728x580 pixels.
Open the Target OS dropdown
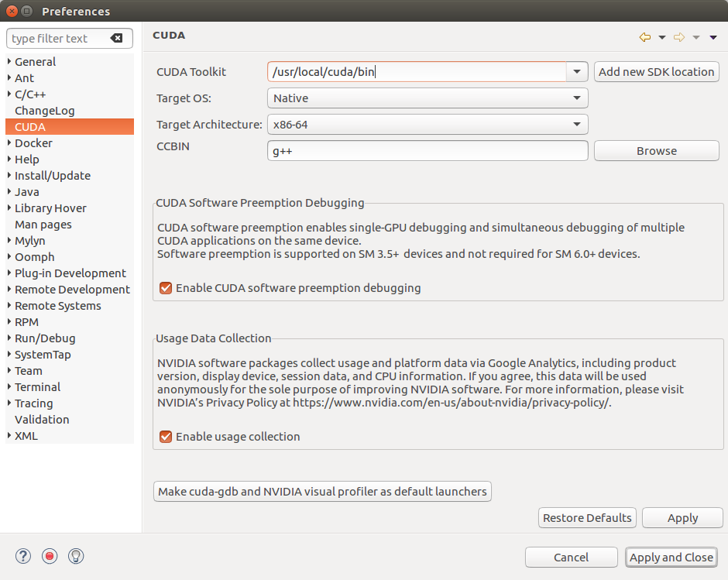click(x=577, y=98)
